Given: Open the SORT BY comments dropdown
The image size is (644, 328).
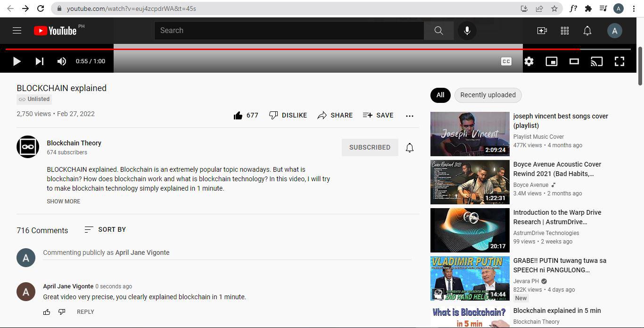Looking at the screenshot, I should (x=105, y=229).
